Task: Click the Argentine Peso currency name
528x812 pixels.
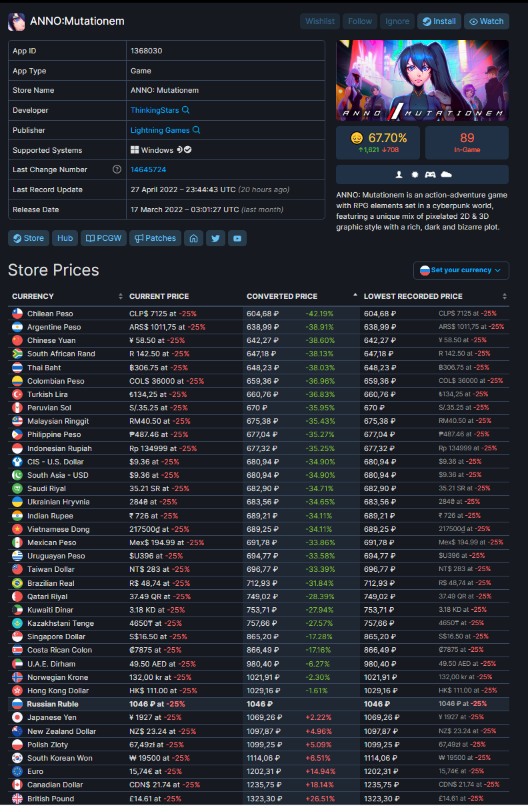Action: pos(54,327)
